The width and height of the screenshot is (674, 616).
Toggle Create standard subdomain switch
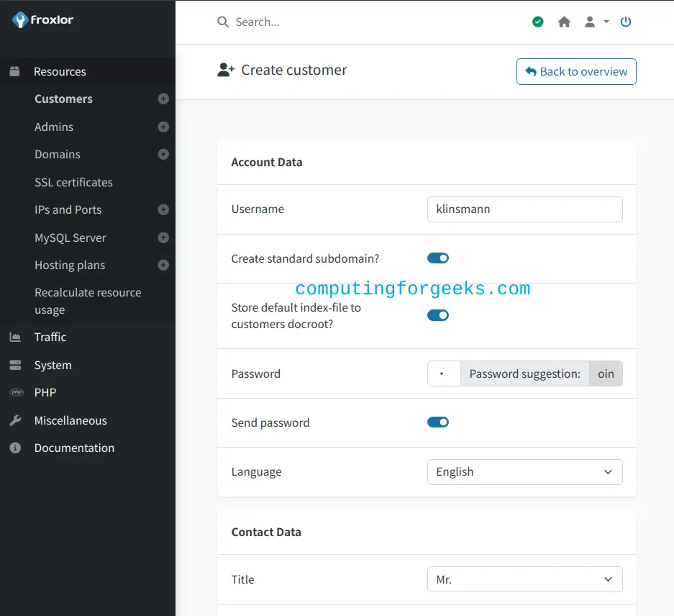click(x=437, y=258)
